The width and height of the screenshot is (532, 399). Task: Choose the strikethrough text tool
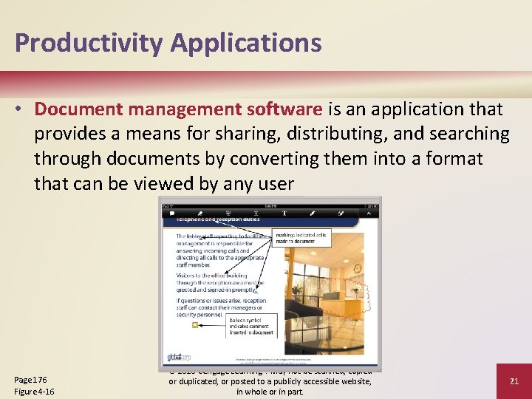pyautogui.click(x=228, y=214)
